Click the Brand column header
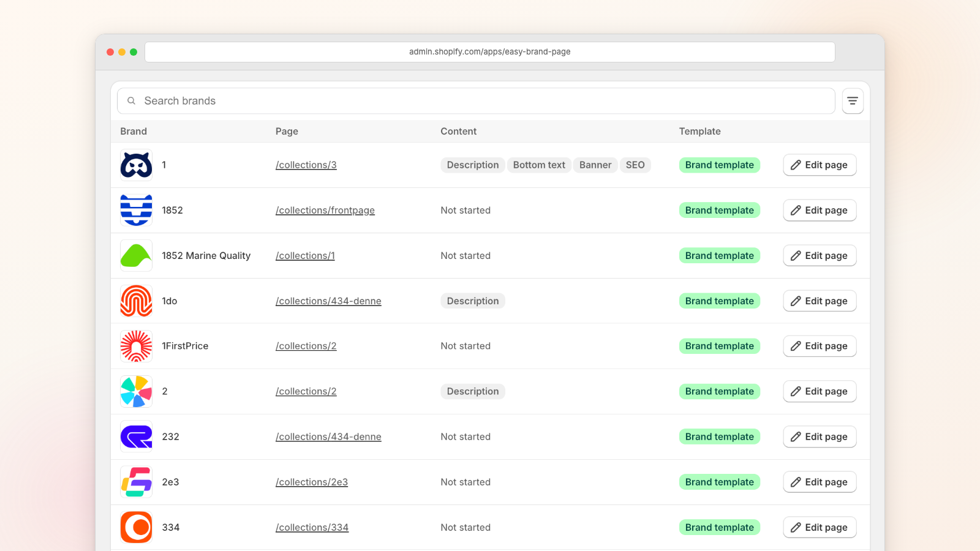Viewport: 980px width, 551px height. pos(134,132)
